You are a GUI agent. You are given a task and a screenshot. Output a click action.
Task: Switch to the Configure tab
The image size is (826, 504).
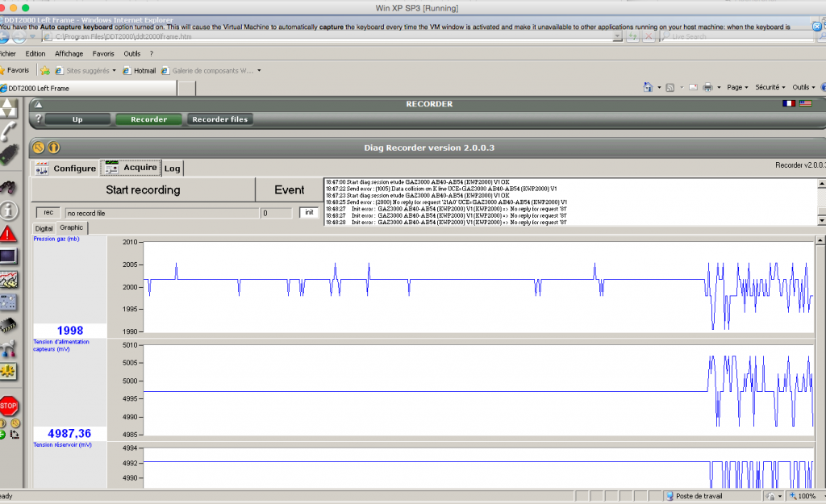click(66, 168)
